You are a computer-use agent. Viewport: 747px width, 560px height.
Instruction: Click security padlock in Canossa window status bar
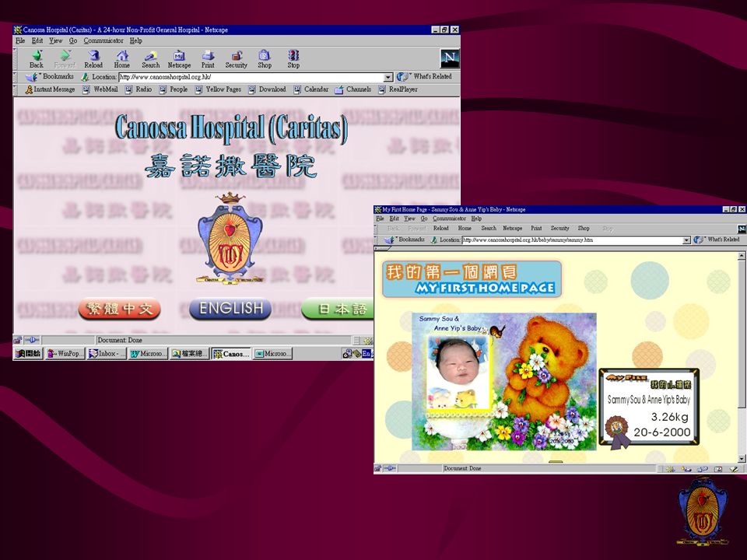click(18, 340)
